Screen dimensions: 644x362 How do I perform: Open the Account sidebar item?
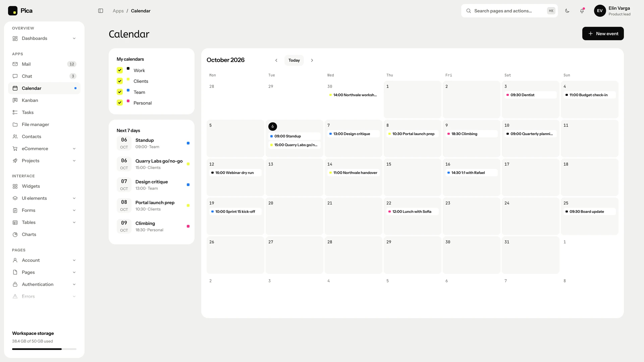point(44,260)
